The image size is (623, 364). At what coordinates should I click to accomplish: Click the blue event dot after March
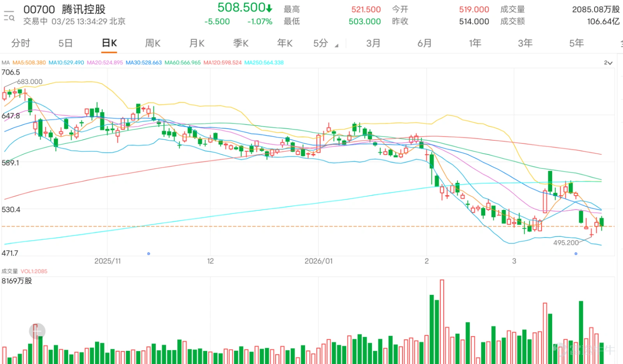pyautogui.click(x=576, y=254)
